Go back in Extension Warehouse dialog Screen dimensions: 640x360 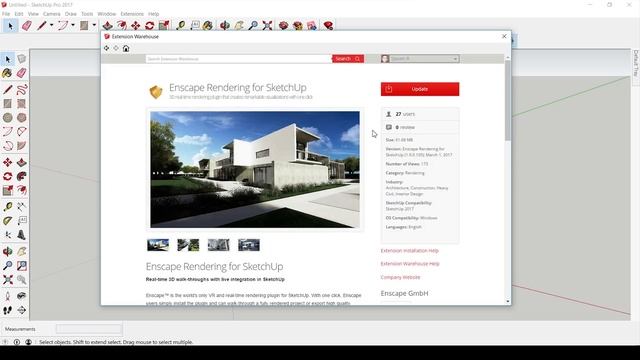pyautogui.click(x=107, y=48)
